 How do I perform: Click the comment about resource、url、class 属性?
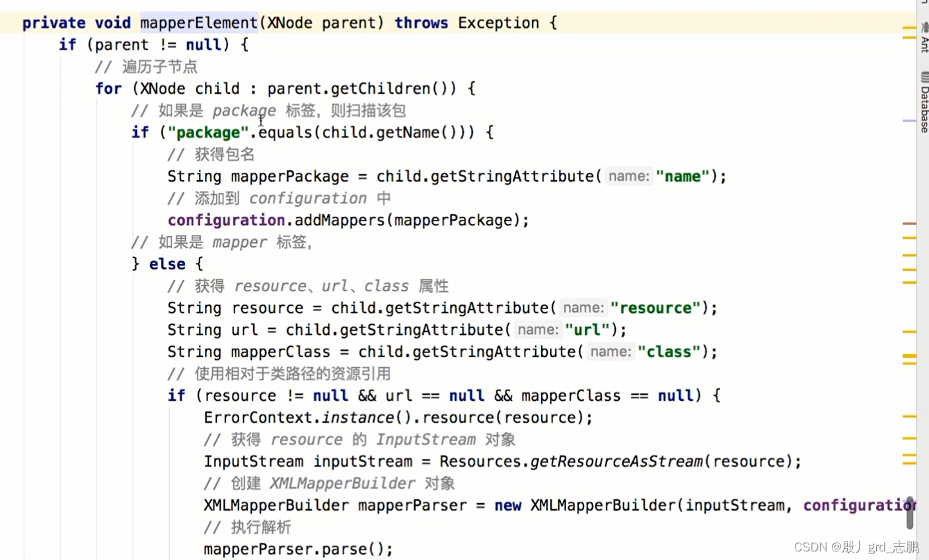coord(308,286)
